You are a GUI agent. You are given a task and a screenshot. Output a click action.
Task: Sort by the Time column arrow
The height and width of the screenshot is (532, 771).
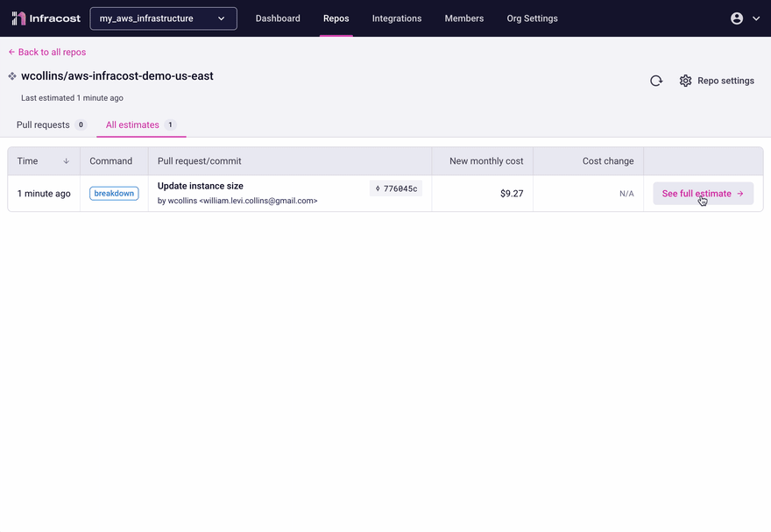pos(66,161)
